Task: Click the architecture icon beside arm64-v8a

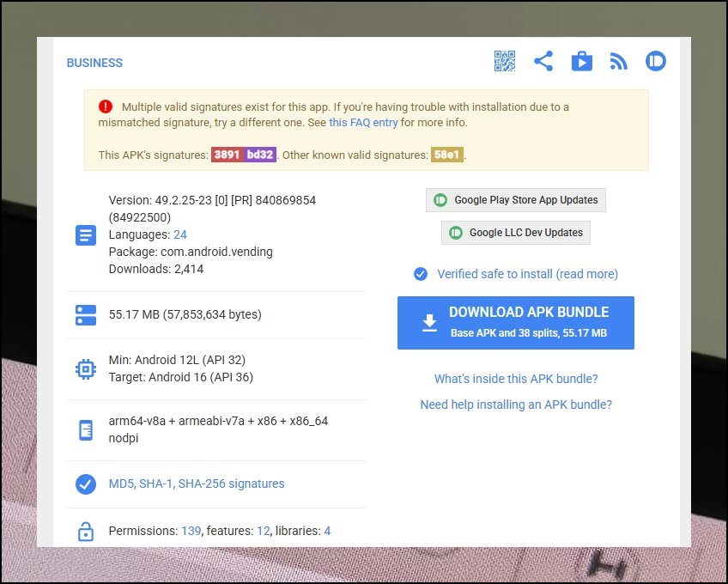Action: tap(86, 430)
